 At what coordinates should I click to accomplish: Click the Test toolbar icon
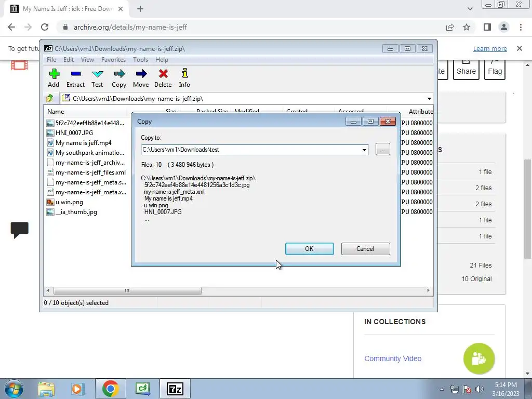pos(97,78)
